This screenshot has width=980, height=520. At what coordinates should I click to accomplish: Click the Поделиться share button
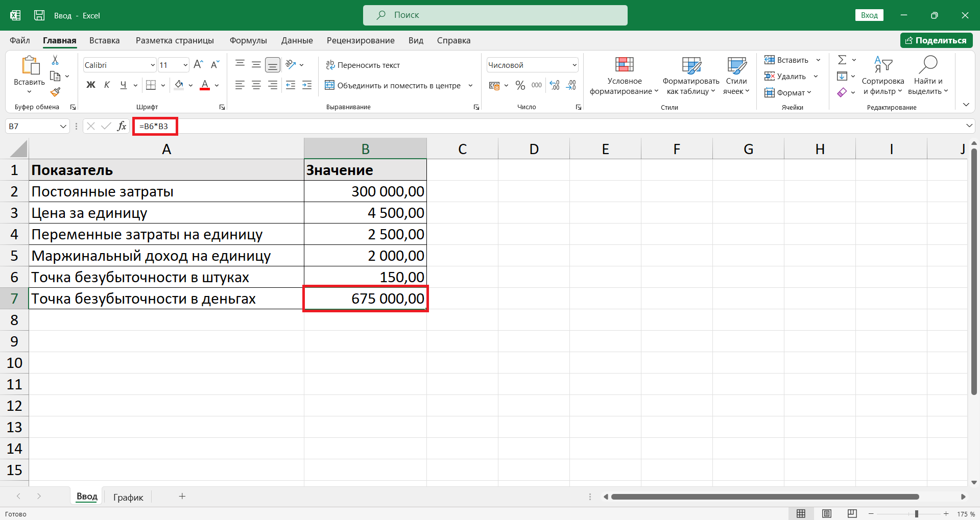coord(936,40)
